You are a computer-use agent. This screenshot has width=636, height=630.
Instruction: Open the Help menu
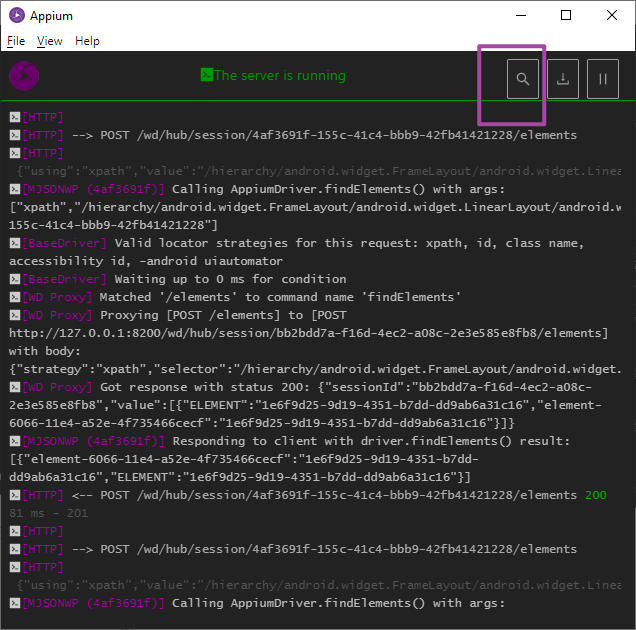point(87,41)
